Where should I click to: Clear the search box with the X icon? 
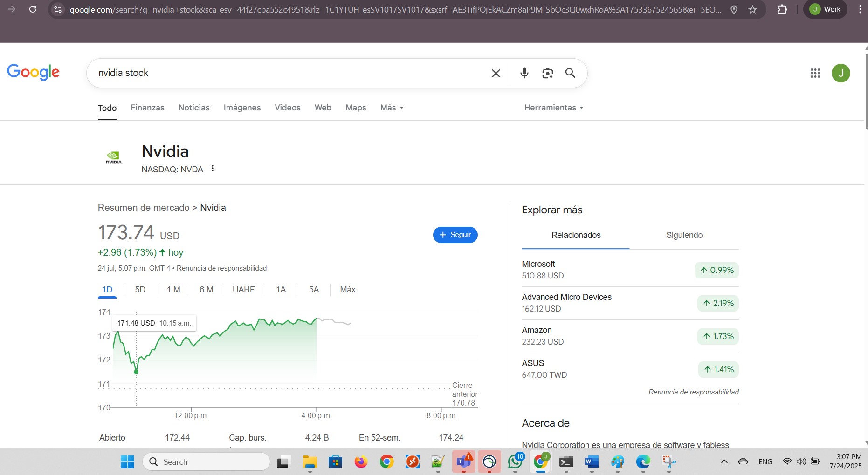point(496,73)
